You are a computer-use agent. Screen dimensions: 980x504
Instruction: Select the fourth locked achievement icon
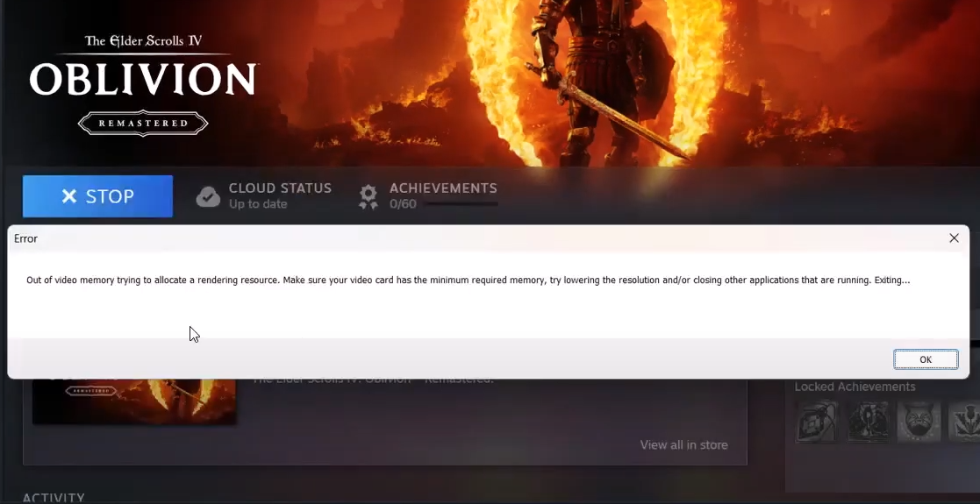click(963, 422)
